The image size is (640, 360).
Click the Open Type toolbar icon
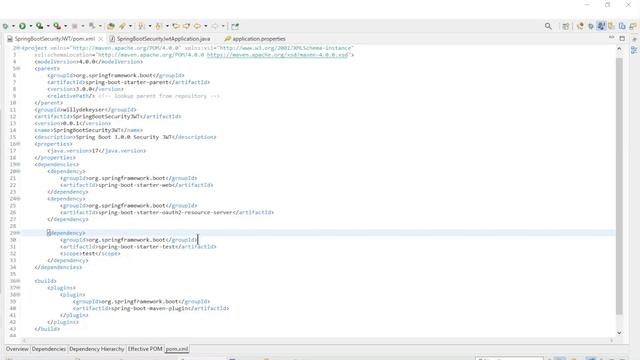pos(111,26)
